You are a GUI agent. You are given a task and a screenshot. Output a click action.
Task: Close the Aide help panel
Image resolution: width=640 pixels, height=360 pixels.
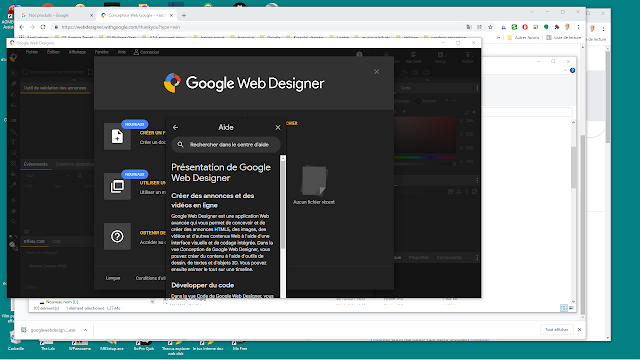278,127
